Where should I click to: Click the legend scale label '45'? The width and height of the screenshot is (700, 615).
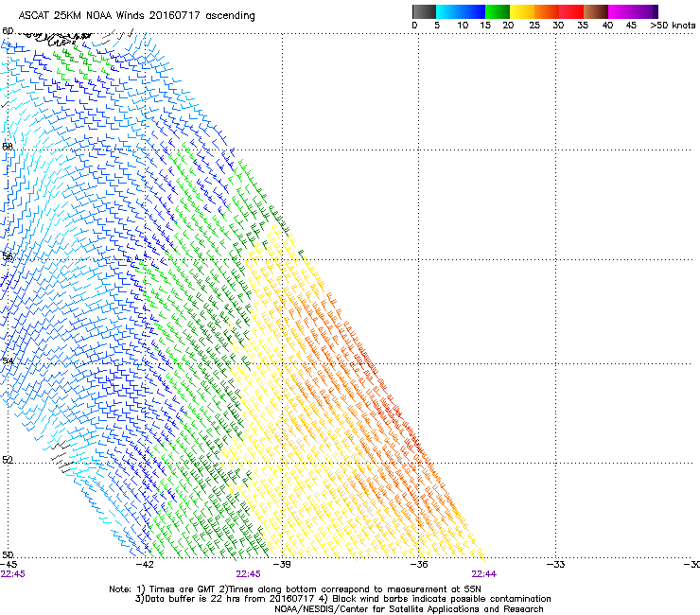(631, 26)
